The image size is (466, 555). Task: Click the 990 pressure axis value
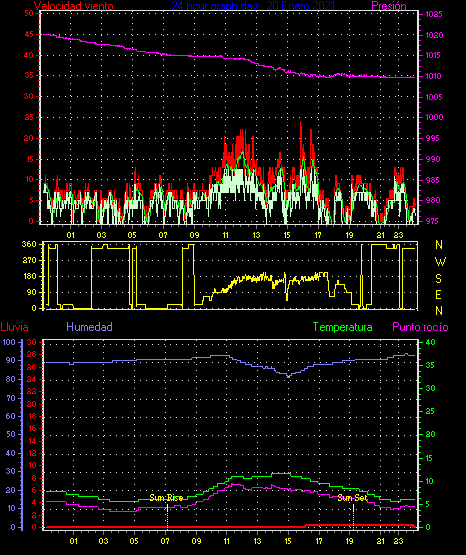[433, 159]
